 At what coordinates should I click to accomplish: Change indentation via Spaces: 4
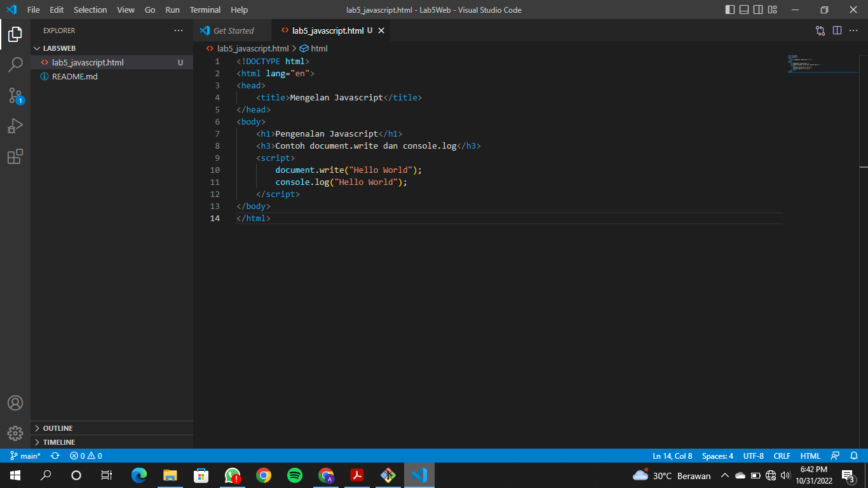(x=717, y=456)
